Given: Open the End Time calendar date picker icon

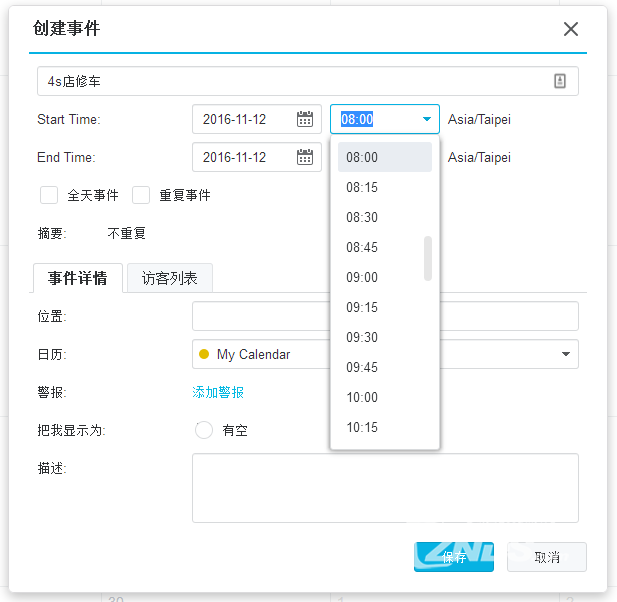Looking at the screenshot, I should click(x=305, y=157).
